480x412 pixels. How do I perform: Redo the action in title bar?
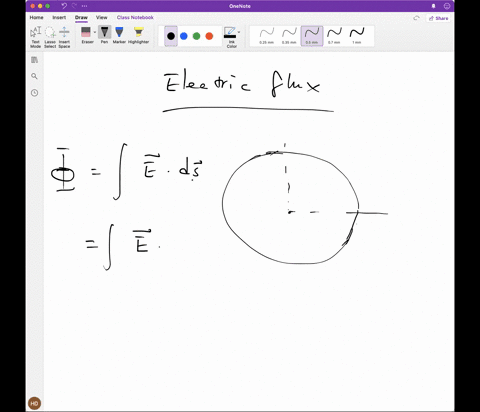(x=74, y=6)
